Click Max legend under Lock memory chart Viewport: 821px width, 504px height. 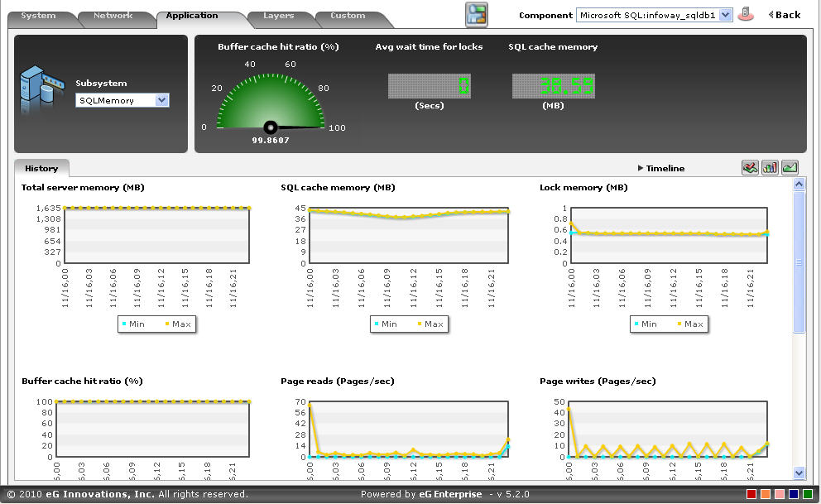(690, 324)
